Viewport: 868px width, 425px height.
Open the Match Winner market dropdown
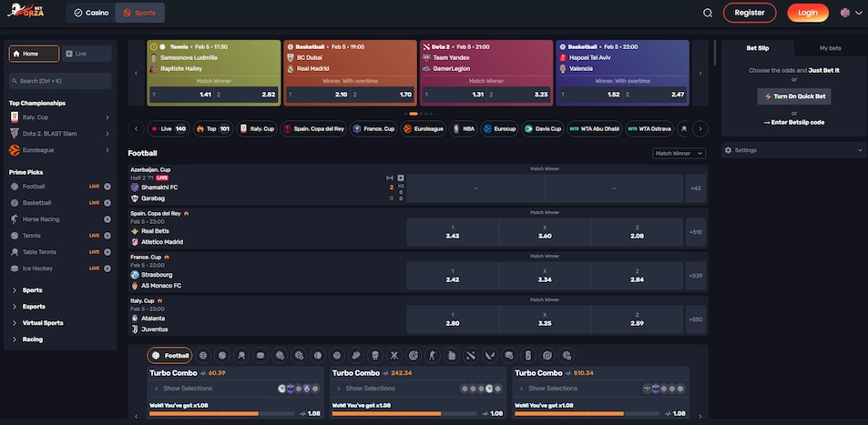click(679, 154)
